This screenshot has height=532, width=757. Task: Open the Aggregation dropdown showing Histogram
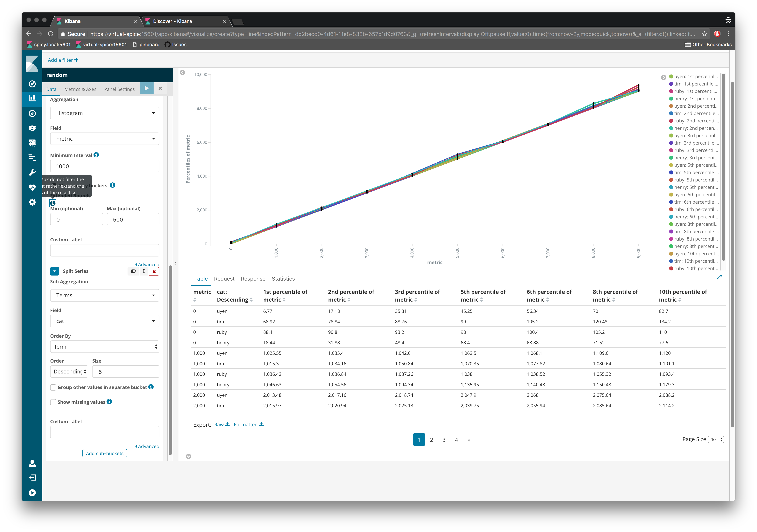[x=105, y=113]
